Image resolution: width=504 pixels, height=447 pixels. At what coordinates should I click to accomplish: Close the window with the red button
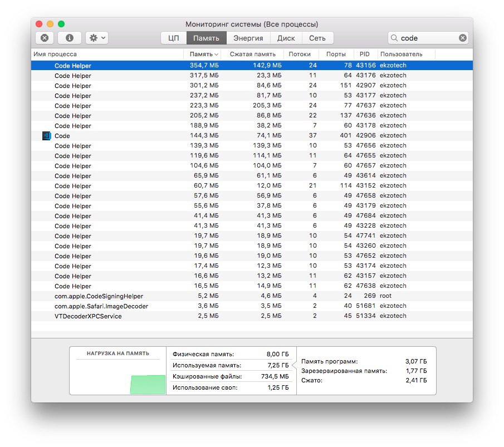tap(39, 24)
